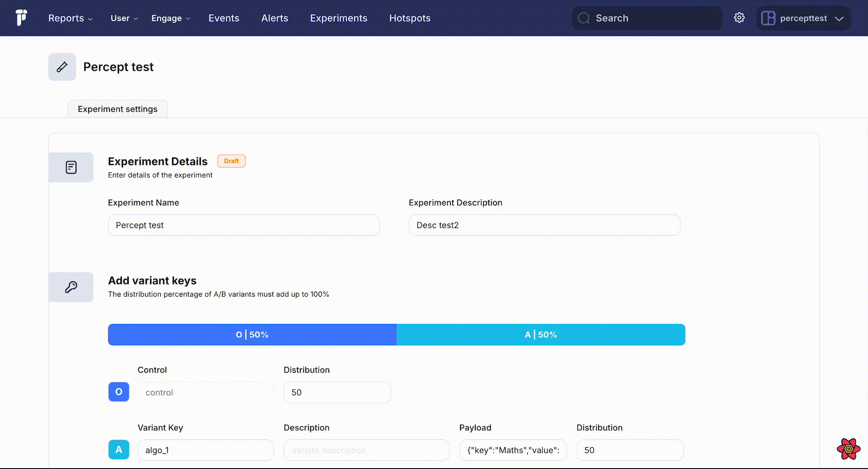Expand the User dropdown in navigation
Viewport: 868px width, 469px height.
click(x=123, y=18)
